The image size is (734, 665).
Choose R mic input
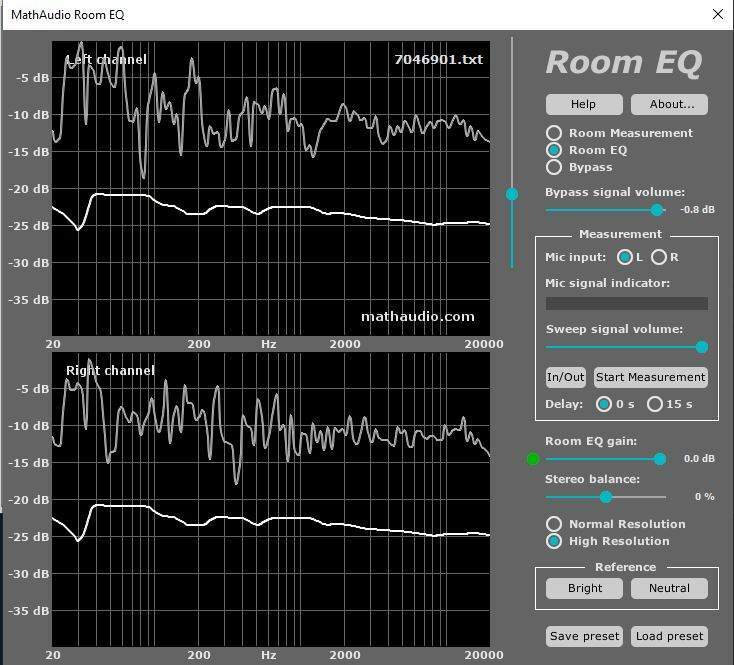pyautogui.click(x=659, y=257)
